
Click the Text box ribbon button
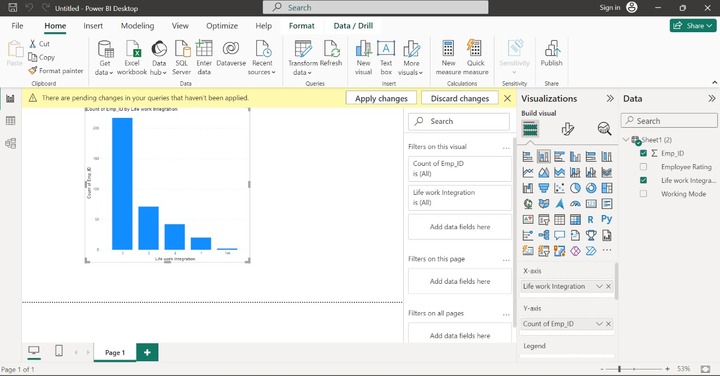(386, 58)
